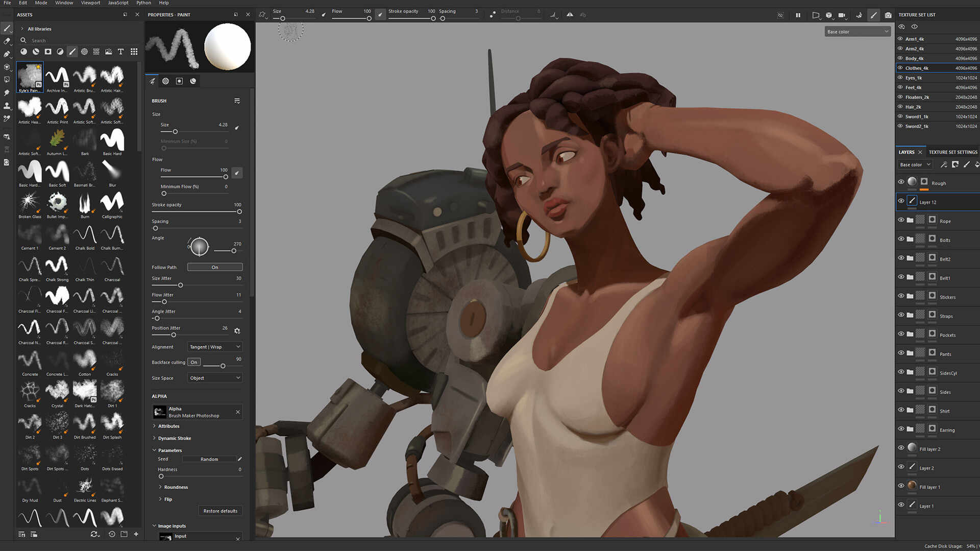
Task: Select the Basic Hard brush thumbnail
Action: coord(112,139)
